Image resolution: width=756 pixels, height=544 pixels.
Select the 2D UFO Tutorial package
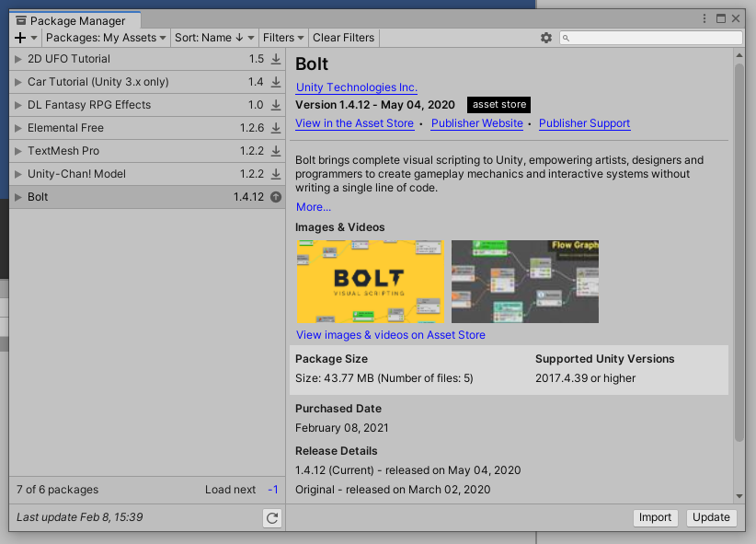[147, 59]
